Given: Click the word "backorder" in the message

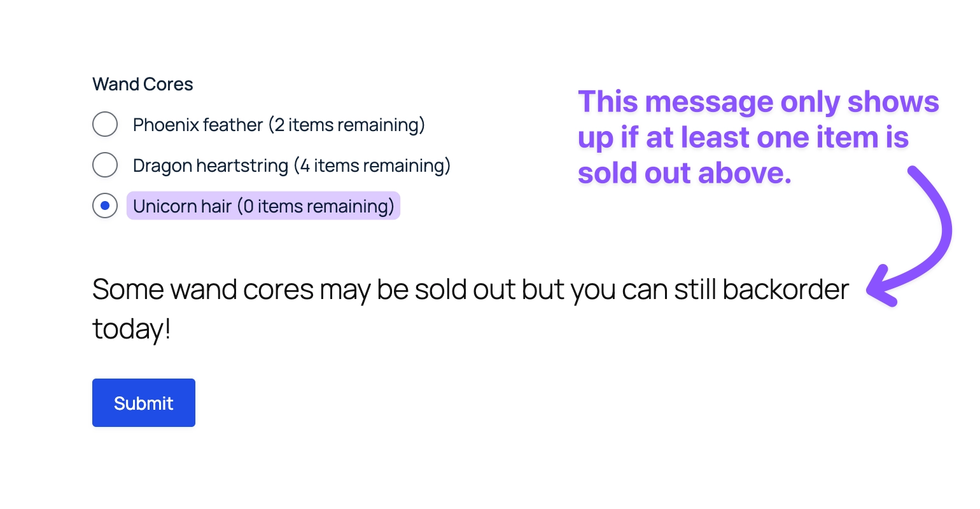Looking at the screenshot, I should coord(785,290).
